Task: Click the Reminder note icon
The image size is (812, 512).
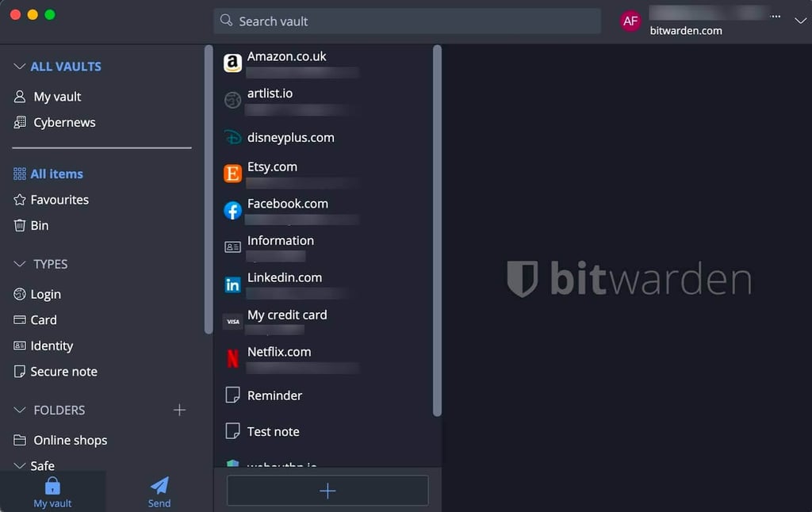Action: [x=232, y=395]
